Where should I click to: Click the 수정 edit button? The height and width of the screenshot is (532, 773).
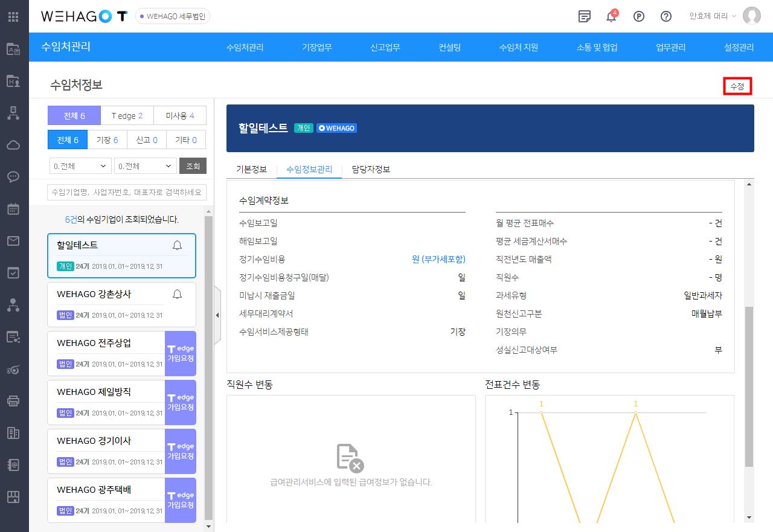click(x=737, y=86)
